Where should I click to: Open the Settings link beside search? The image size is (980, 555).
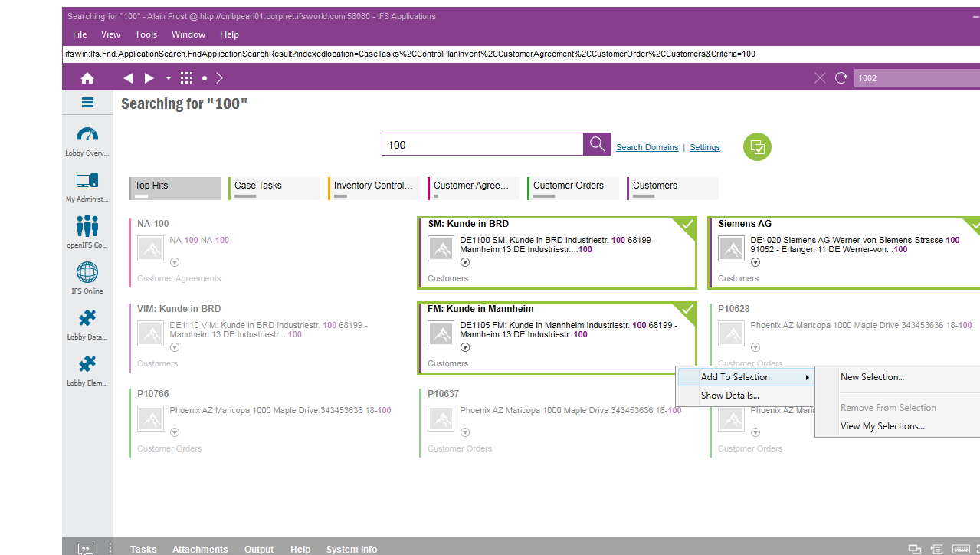[x=704, y=147]
